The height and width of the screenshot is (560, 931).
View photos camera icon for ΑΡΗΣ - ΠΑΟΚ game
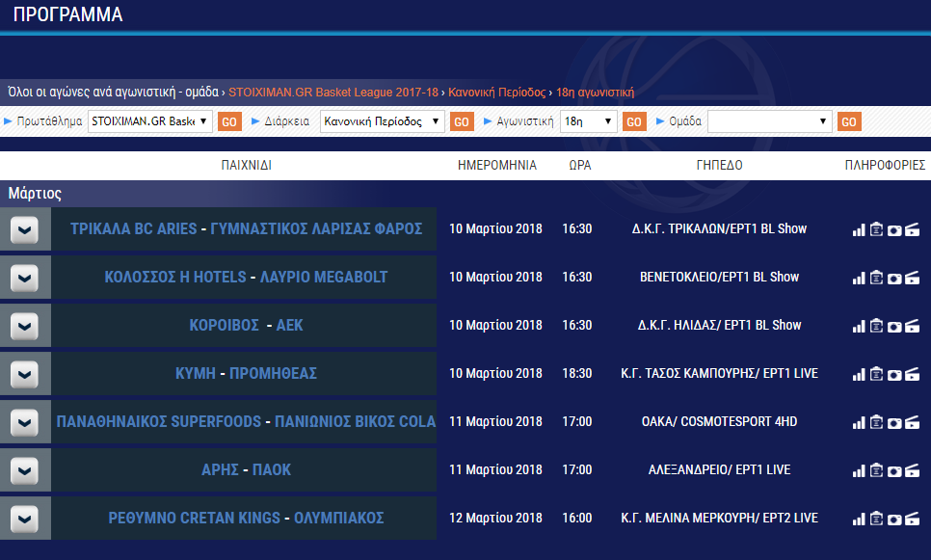click(894, 471)
